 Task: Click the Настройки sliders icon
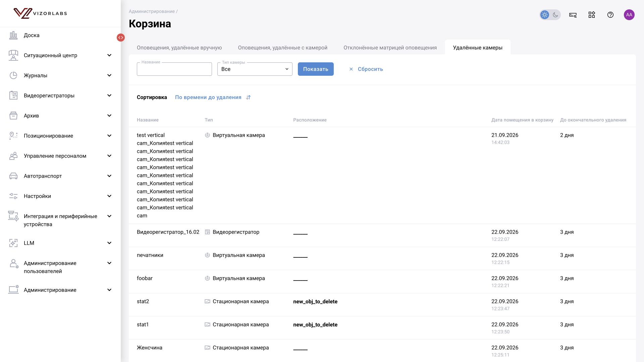point(13,196)
